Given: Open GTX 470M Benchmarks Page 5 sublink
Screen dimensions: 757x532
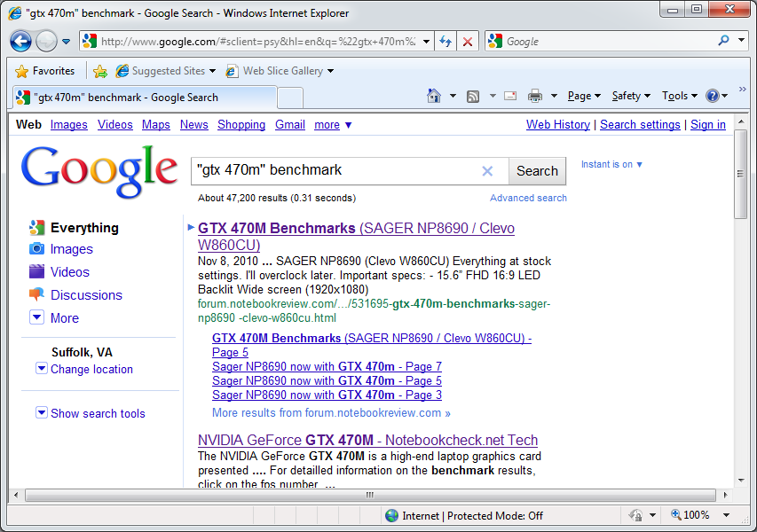Looking at the screenshot, I should 372,345.
